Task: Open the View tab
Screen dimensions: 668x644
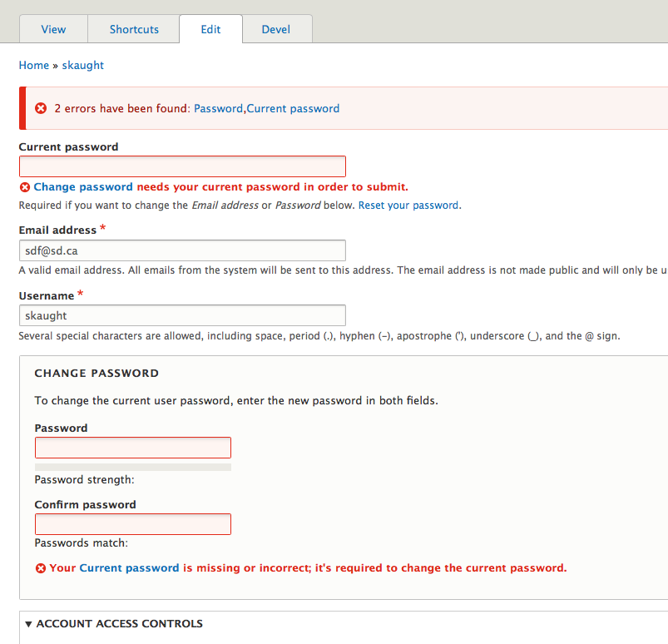Action: (54, 29)
